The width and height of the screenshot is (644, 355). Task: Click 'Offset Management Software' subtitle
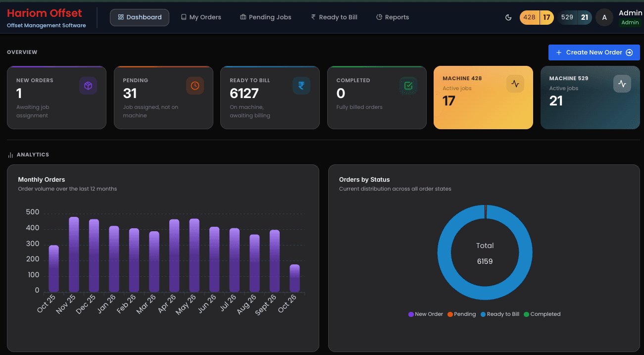(47, 25)
